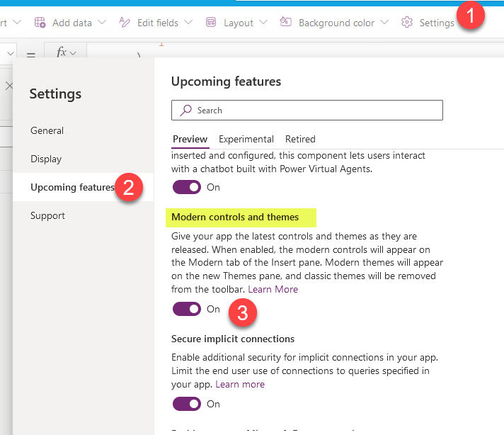The height and width of the screenshot is (435, 504).
Task: Expand the Layout dropdown chevron
Action: tap(263, 23)
